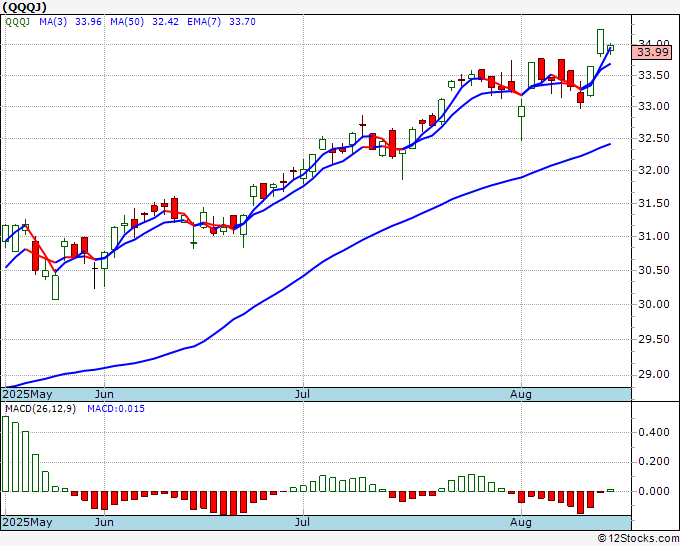The width and height of the screenshot is (680, 546).
Task: Click the 0.400 MACD axis label
Action: point(654,432)
